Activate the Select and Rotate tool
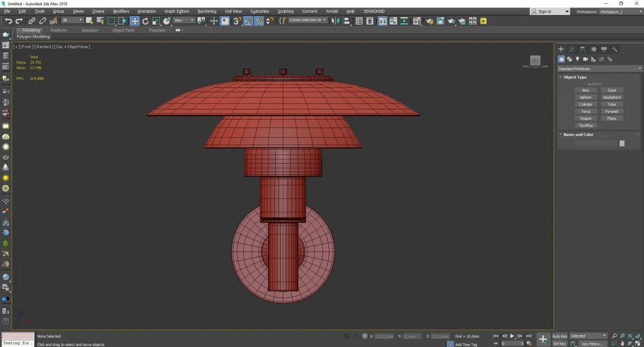 click(x=145, y=21)
